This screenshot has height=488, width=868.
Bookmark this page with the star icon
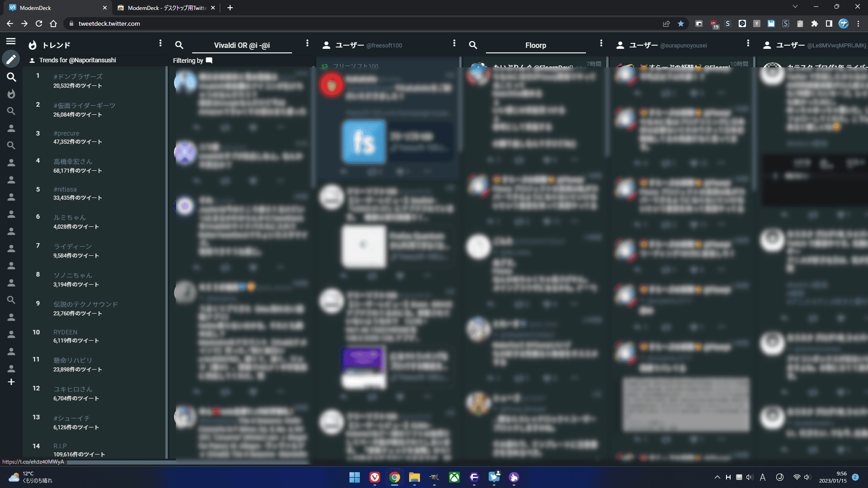coord(681,23)
